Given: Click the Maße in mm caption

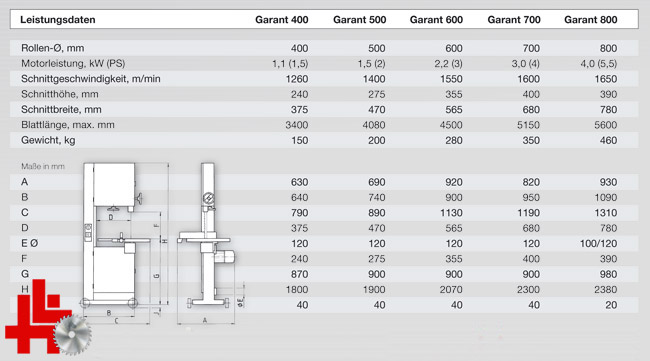Looking at the screenshot, I should pos(43,166).
